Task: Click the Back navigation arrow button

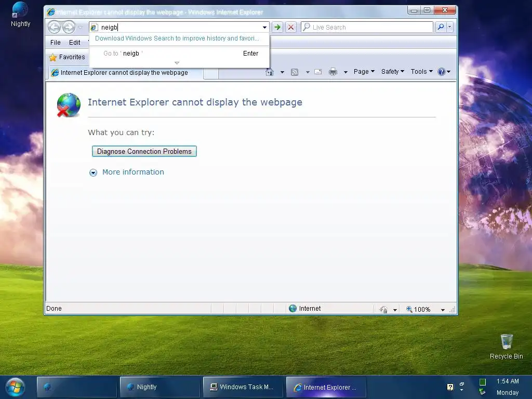Action: 54,27
